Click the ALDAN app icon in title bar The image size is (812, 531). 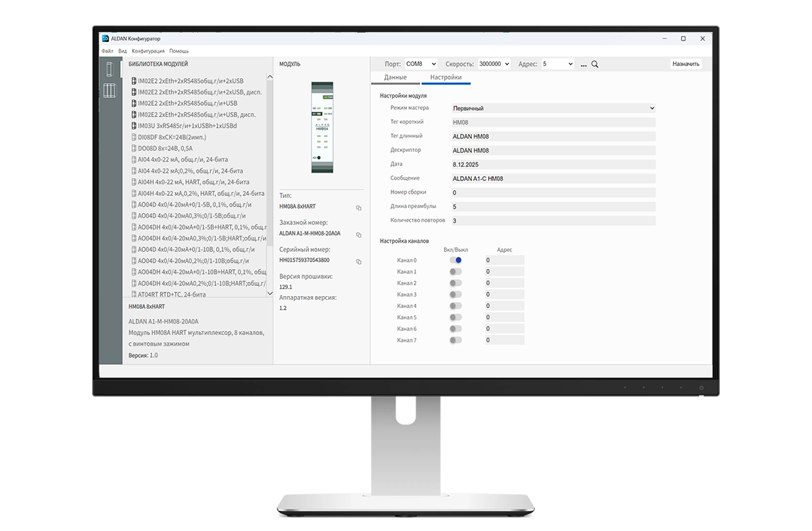[x=105, y=38]
